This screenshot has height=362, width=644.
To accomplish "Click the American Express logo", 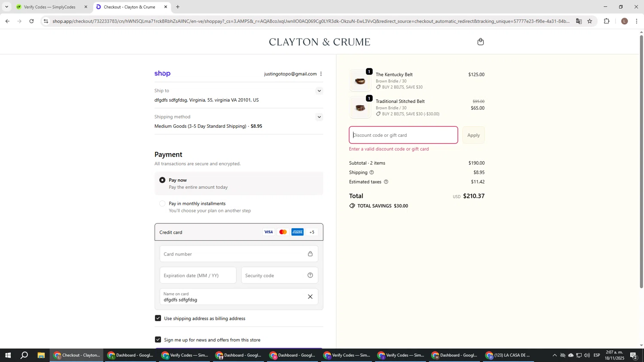I will point(298,232).
